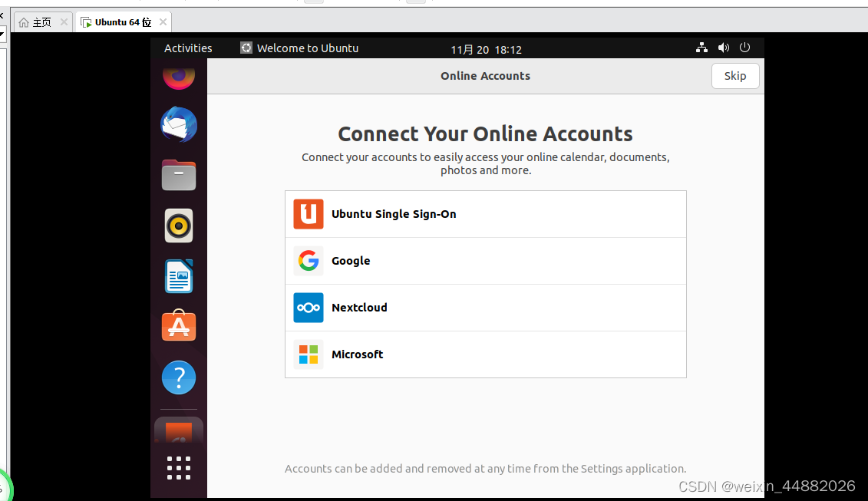
Task: Open the Files manager in the dock
Action: click(x=178, y=175)
